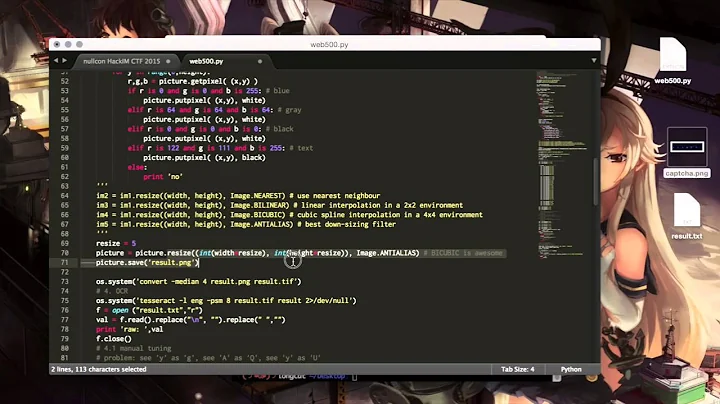
Task: Click the web500.py window title
Action: point(329,45)
